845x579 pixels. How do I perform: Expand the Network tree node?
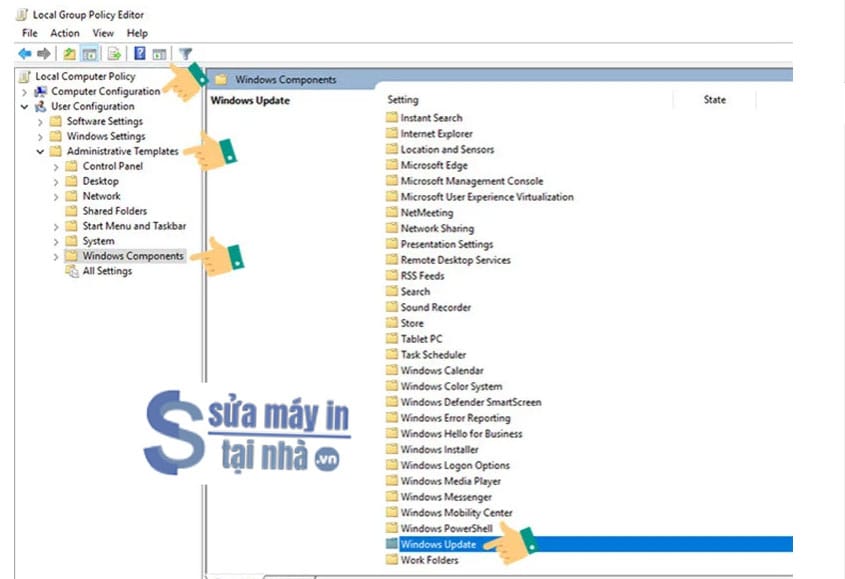coord(56,197)
